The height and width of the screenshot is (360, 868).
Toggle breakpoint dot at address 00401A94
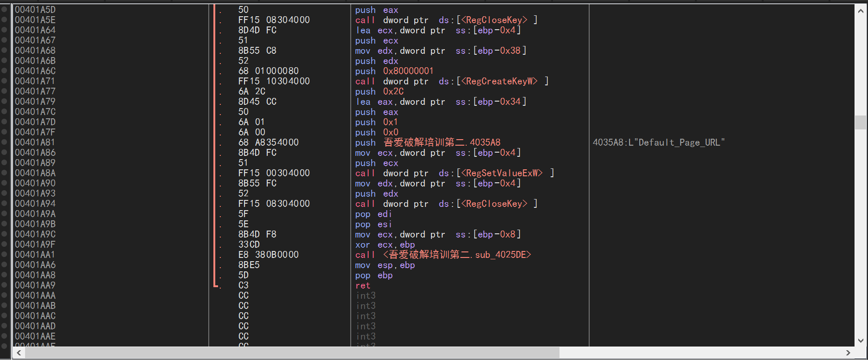coord(5,204)
